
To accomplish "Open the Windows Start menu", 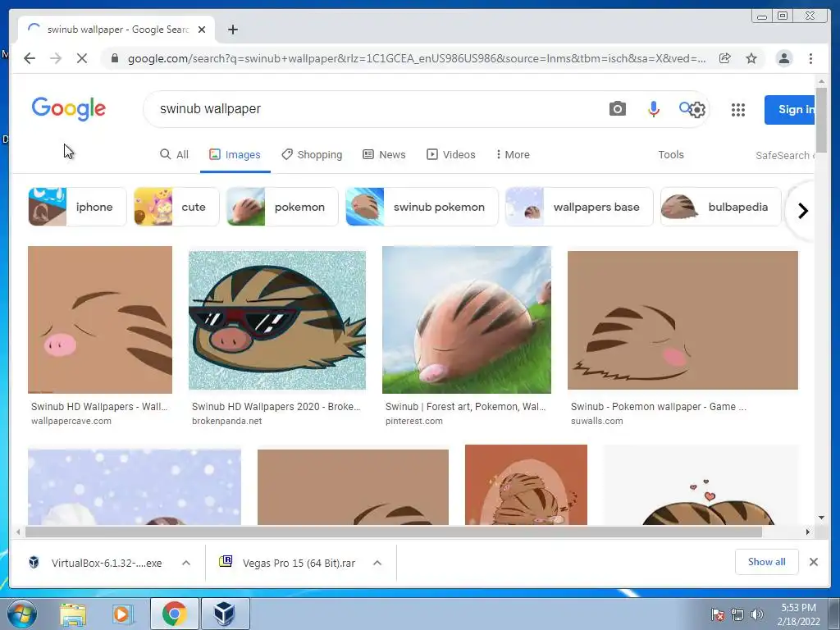I will tap(21, 614).
